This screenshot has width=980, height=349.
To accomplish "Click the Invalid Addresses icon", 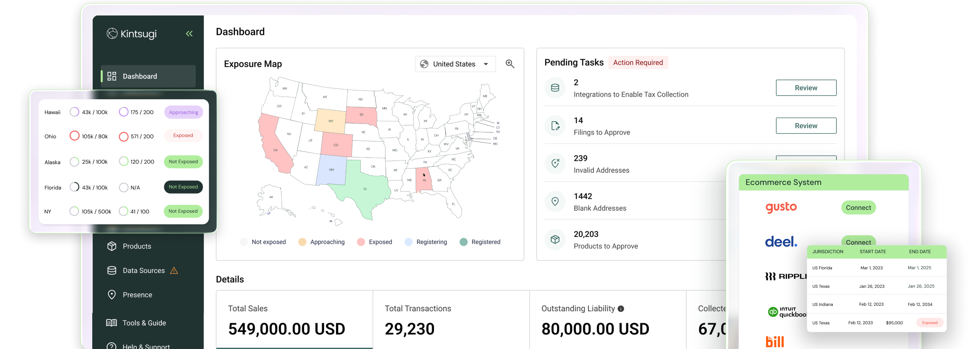I will (x=555, y=163).
